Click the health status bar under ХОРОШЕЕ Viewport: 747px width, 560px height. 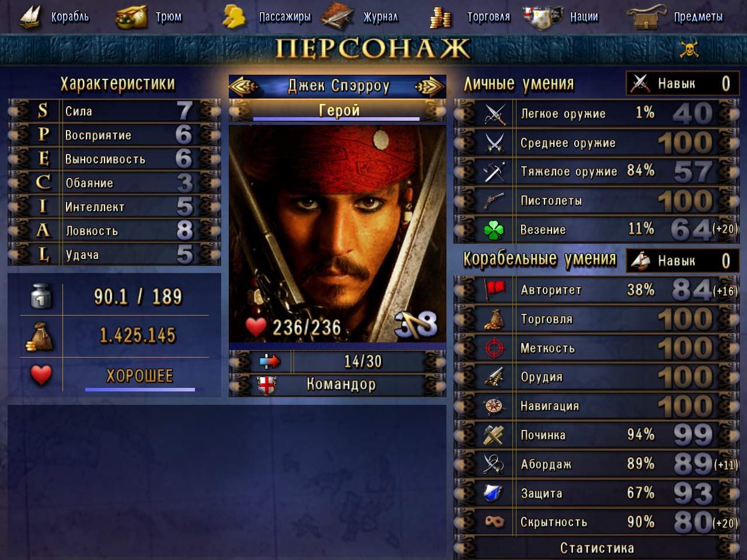tap(140, 389)
